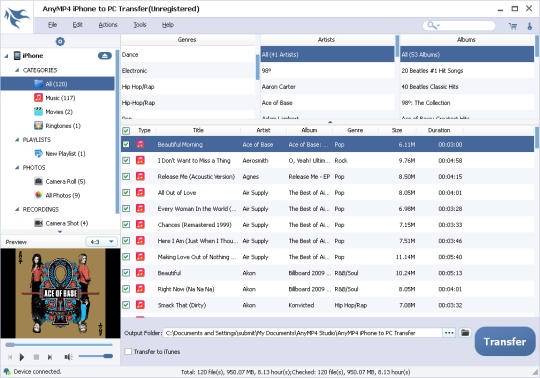
Task: Uncheck All Out of Love
Action: pyautogui.click(x=126, y=192)
